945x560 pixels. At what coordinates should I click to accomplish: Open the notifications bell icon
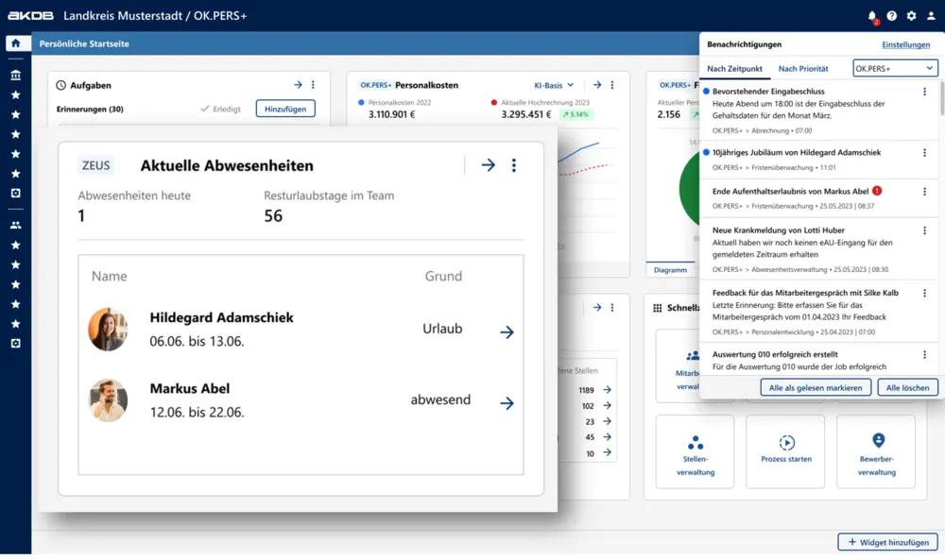coord(872,16)
